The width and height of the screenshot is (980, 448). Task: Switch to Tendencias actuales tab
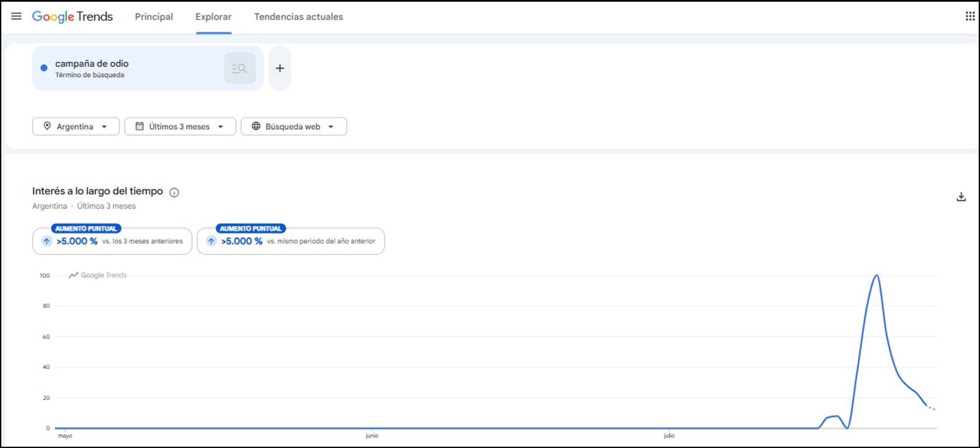pyautogui.click(x=299, y=17)
